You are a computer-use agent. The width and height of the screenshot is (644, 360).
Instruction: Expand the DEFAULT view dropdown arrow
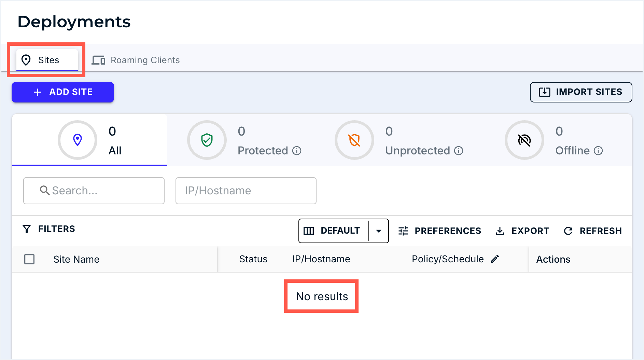378,231
